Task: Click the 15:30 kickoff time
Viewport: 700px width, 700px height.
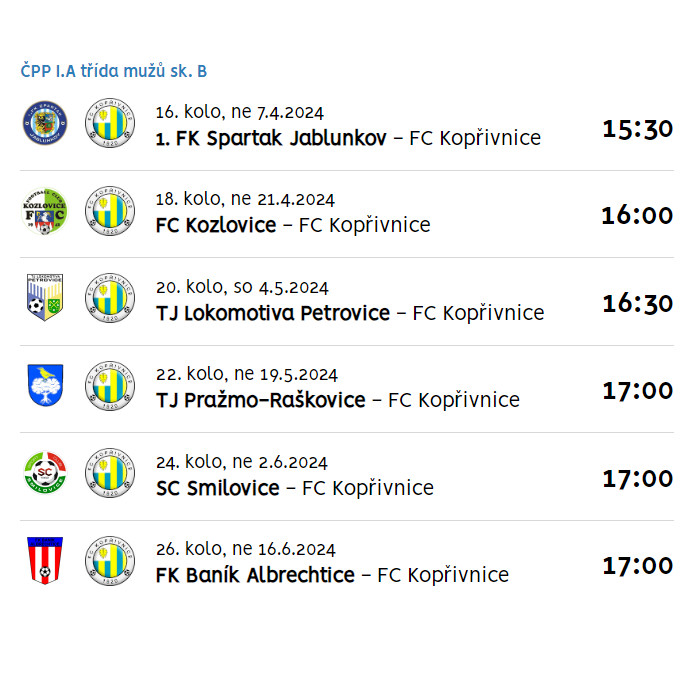Action: (x=638, y=129)
